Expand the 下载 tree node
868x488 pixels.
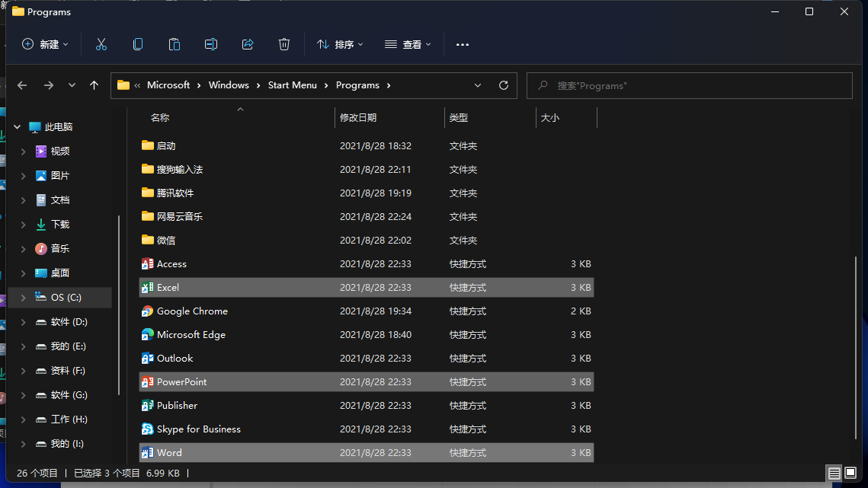click(24, 225)
